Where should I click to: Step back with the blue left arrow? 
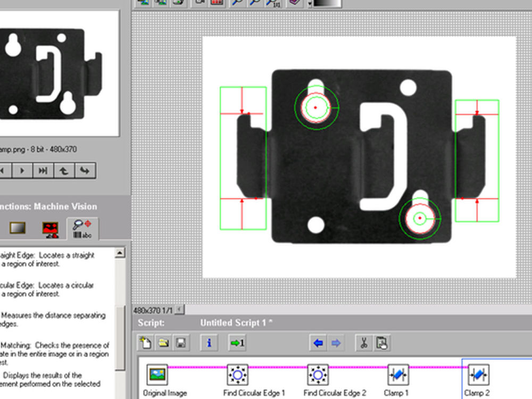coord(318,343)
